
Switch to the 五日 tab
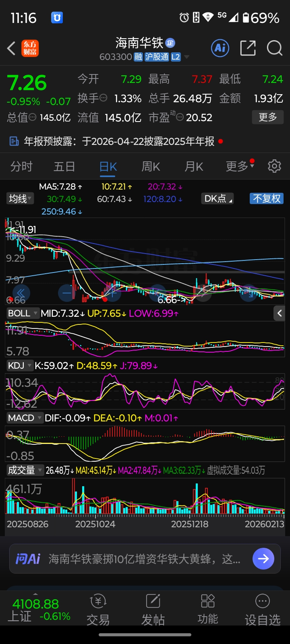64,166
